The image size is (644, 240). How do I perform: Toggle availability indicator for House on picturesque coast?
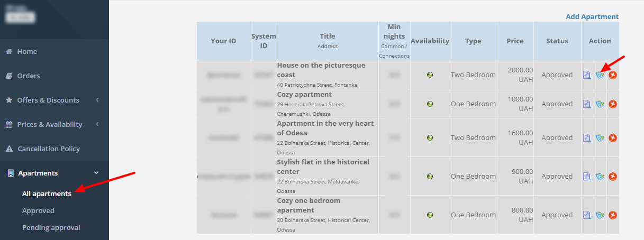coord(430,75)
